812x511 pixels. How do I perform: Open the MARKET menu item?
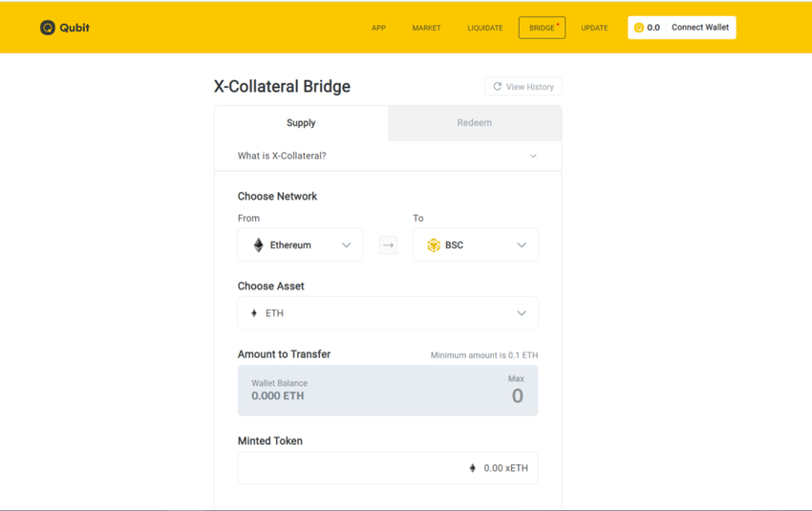[x=427, y=28]
